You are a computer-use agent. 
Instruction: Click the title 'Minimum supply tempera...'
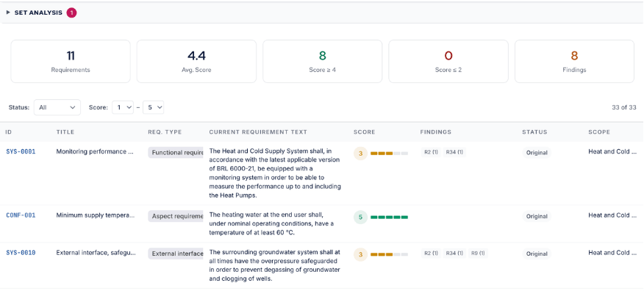click(96, 215)
